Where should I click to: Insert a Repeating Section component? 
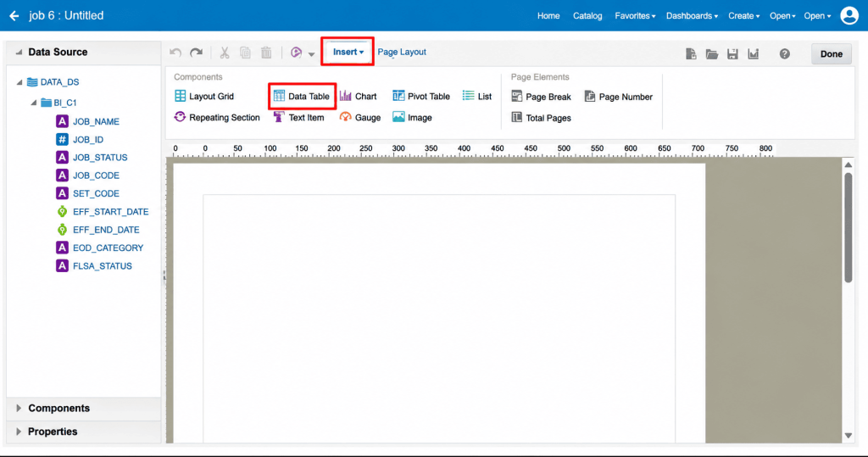217,118
